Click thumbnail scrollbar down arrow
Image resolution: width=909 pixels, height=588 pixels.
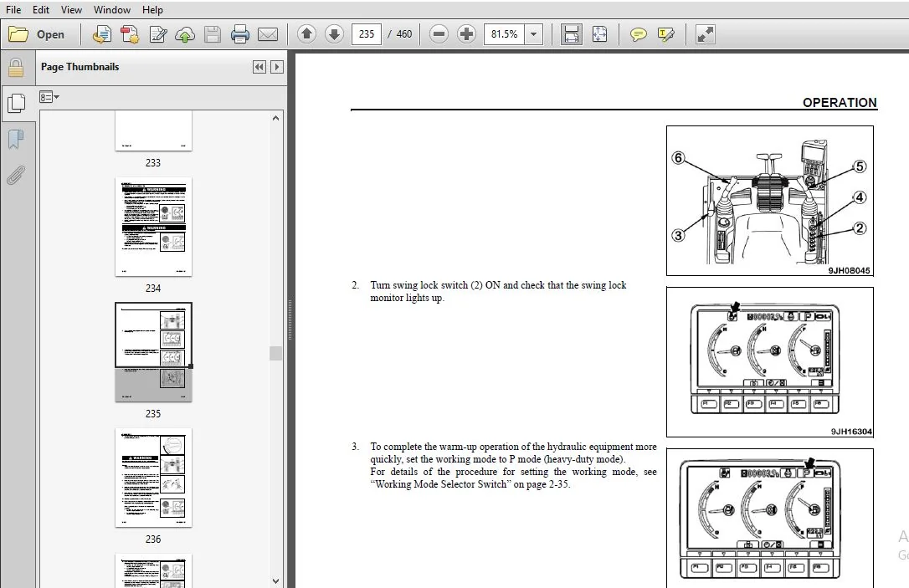point(275,580)
